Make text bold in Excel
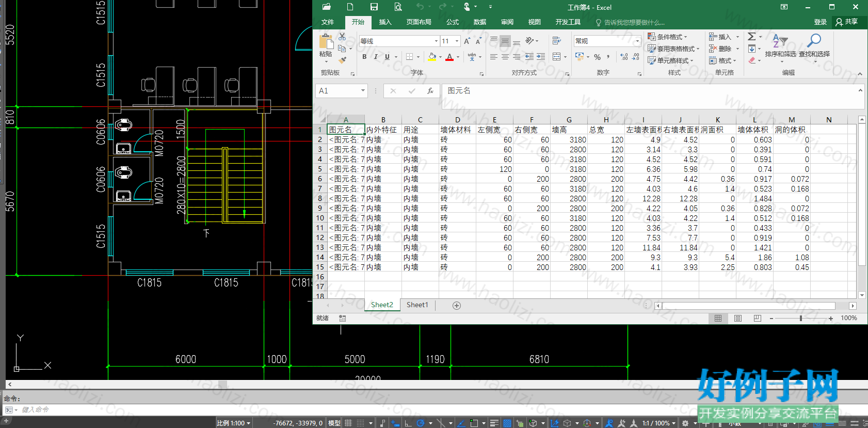868x428 pixels. (364, 57)
